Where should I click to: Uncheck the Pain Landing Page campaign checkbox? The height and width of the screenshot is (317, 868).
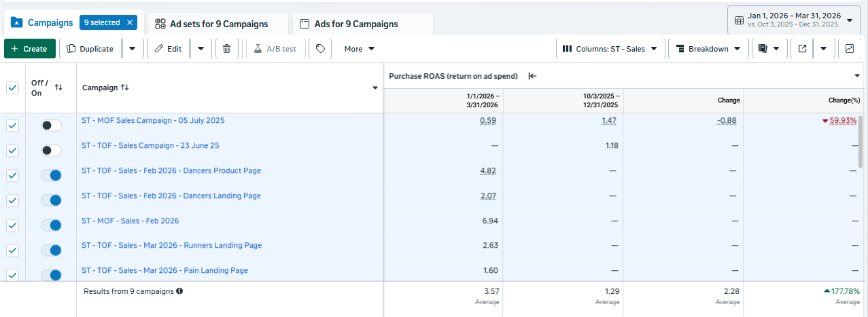(x=12, y=275)
